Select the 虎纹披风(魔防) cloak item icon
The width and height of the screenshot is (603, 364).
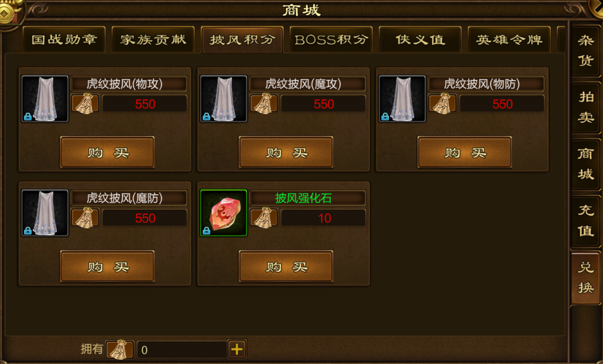45,213
